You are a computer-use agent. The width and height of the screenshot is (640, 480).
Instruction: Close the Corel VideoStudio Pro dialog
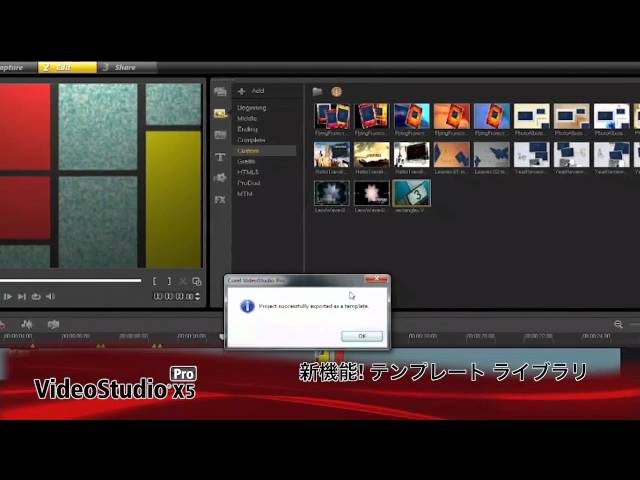pos(376,279)
